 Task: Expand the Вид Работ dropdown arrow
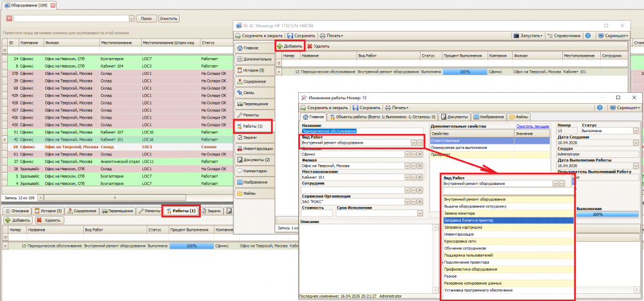(413, 142)
